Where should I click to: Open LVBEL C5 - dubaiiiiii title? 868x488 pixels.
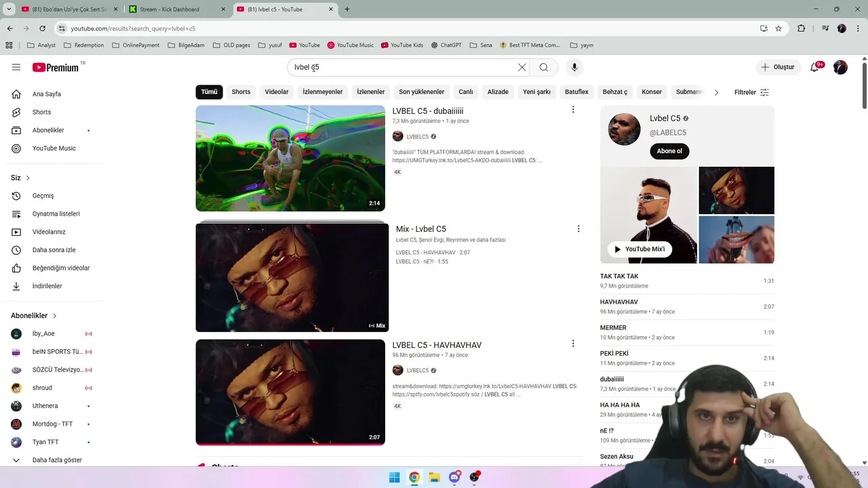coord(428,111)
